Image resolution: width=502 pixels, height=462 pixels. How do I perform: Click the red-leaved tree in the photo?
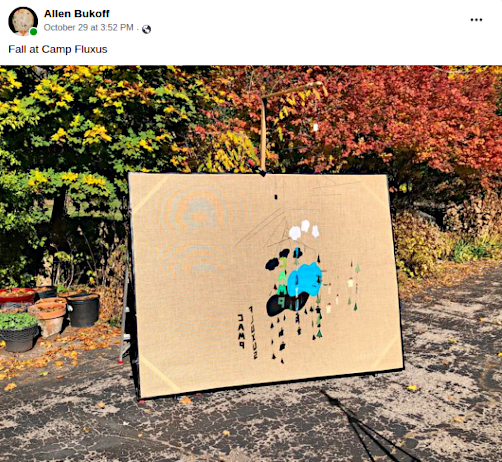383,117
